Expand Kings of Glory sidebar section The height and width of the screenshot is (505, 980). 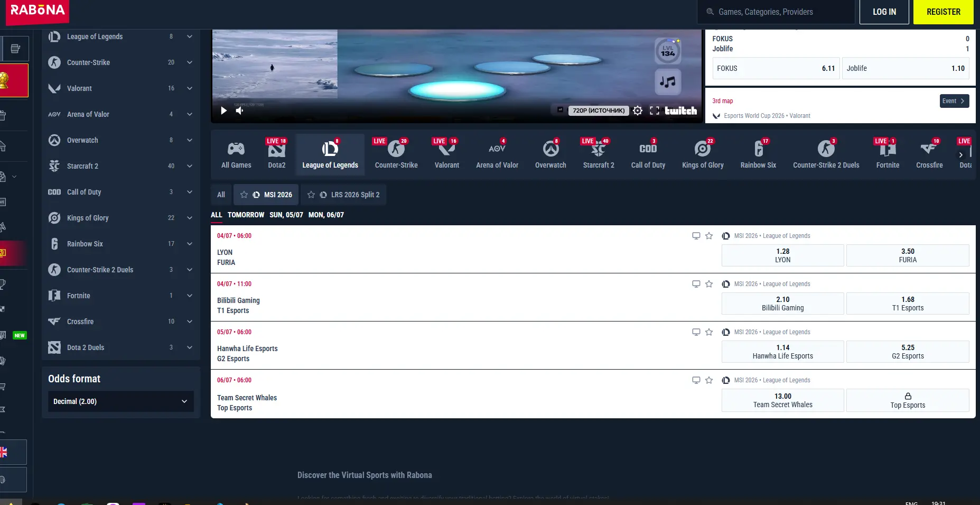point(190,218)
